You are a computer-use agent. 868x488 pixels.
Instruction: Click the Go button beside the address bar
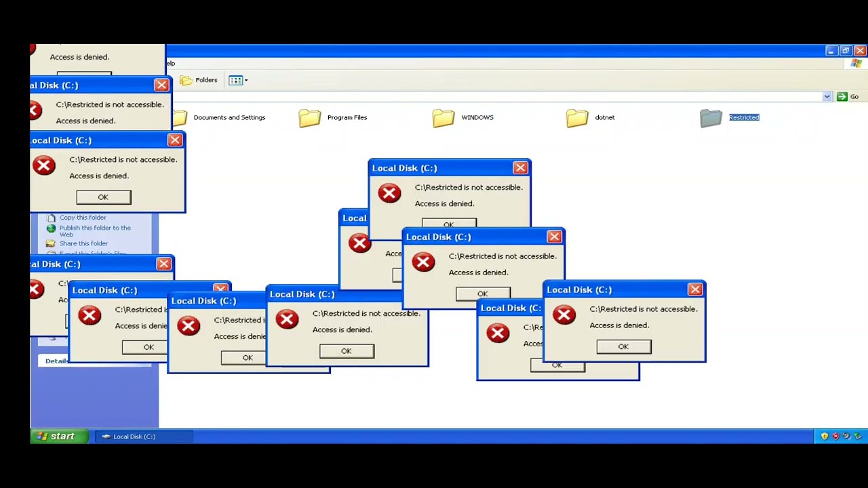pyautogui.click(x=848, y=97)
